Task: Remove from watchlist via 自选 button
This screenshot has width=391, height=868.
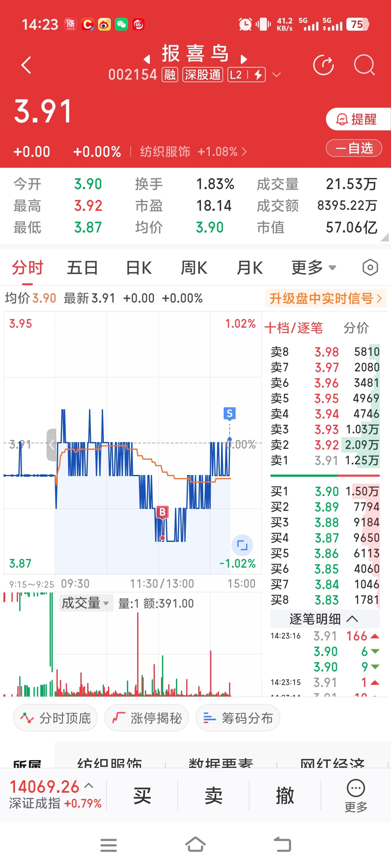Action: click(x=354, y=148)
